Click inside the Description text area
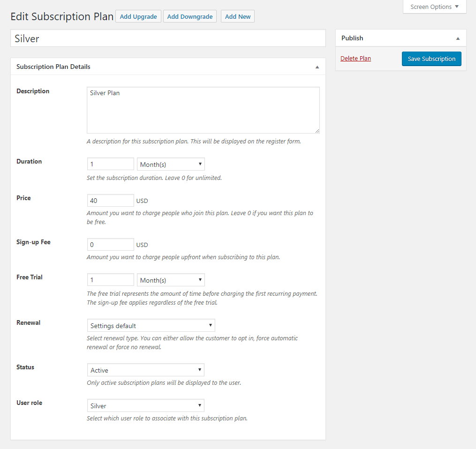This screenshot has width=476, height=449. pyautogui.click(x=203, y=110)
